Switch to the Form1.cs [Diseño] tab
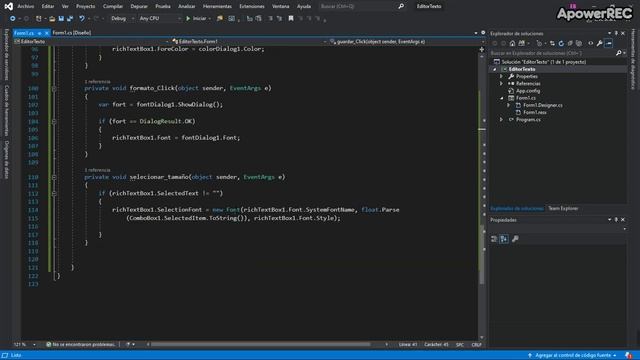 (x=72, y=33)
